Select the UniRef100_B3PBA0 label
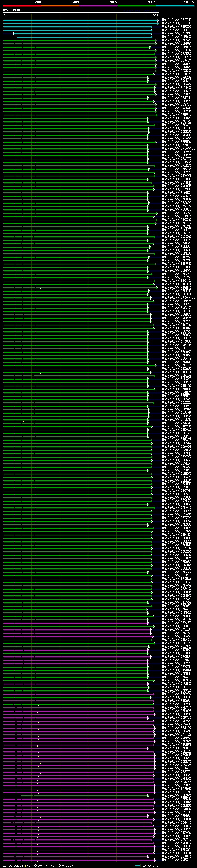Viewport: 197px width, 868px height. pyautogui.click(x=177, y=43)
